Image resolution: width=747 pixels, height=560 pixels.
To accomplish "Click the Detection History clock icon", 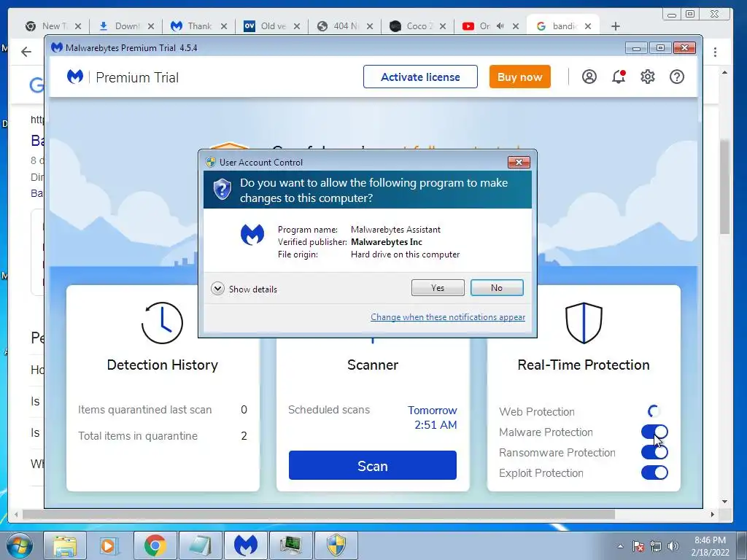I will point(162,323).
